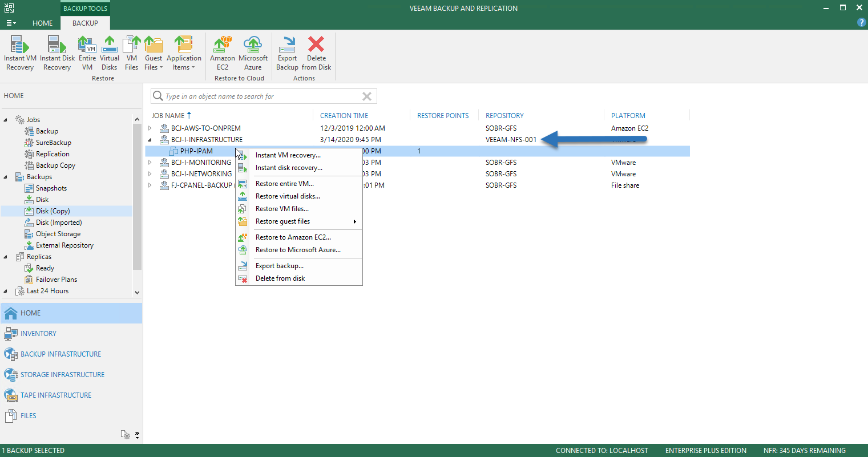
Task: Click the VM Files ribbon icon
Action: [132, 53]
